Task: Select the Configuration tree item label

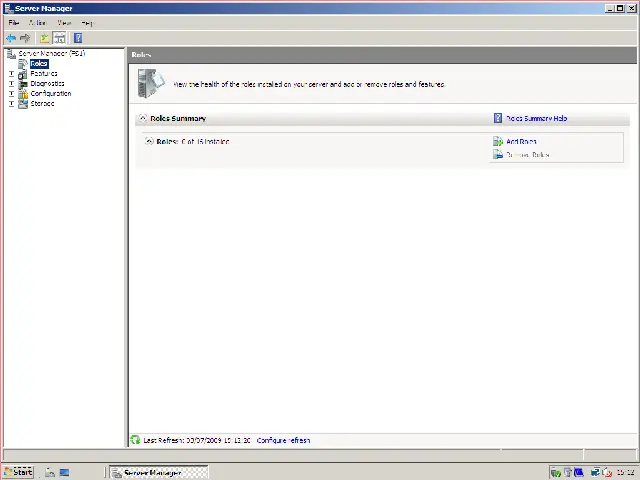Action: pyautogui.click(x=51, y=94)
